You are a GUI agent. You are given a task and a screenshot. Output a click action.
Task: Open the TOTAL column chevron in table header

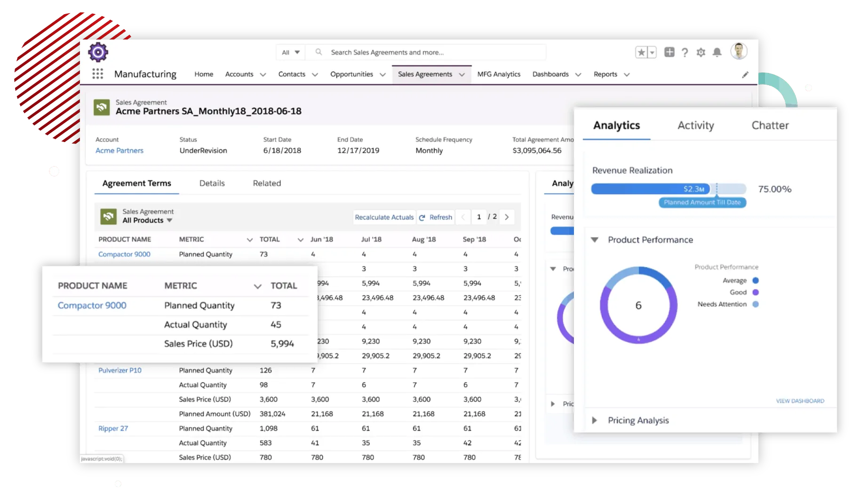point(300,239)
